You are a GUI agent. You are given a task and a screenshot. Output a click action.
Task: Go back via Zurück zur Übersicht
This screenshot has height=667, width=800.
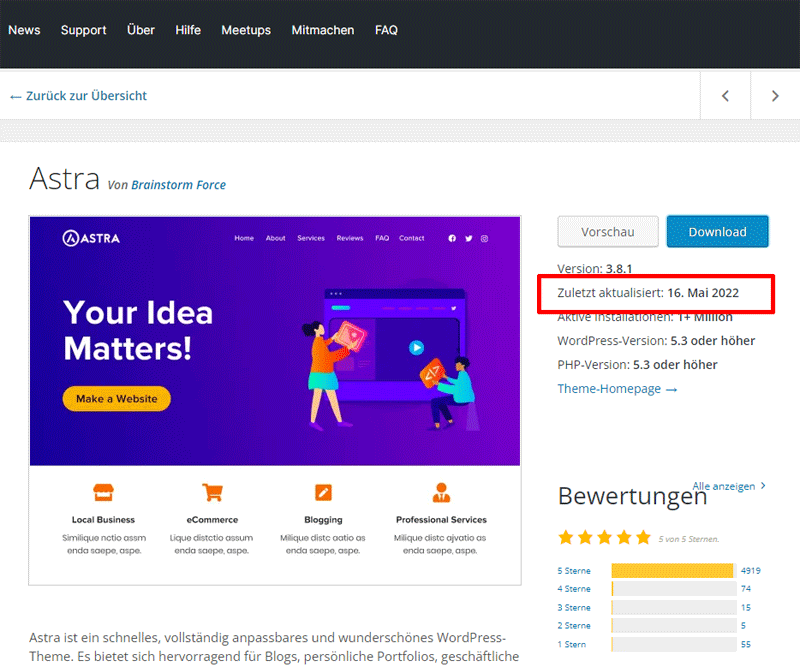tap(79, 96)
